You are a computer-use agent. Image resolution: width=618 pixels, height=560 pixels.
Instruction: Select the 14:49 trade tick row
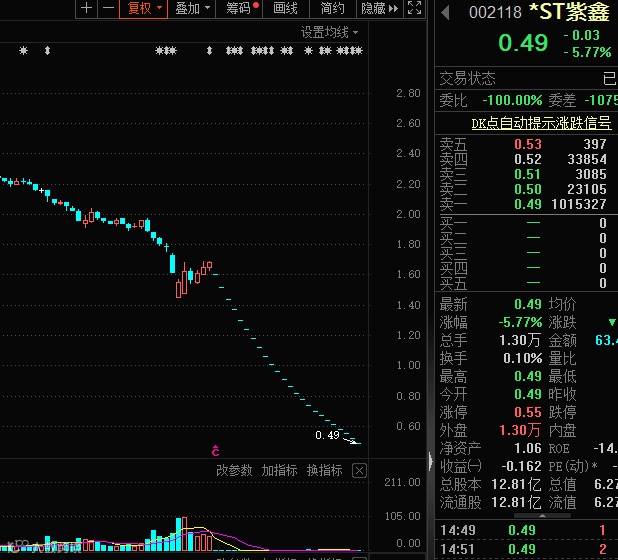tap(527, 530)
